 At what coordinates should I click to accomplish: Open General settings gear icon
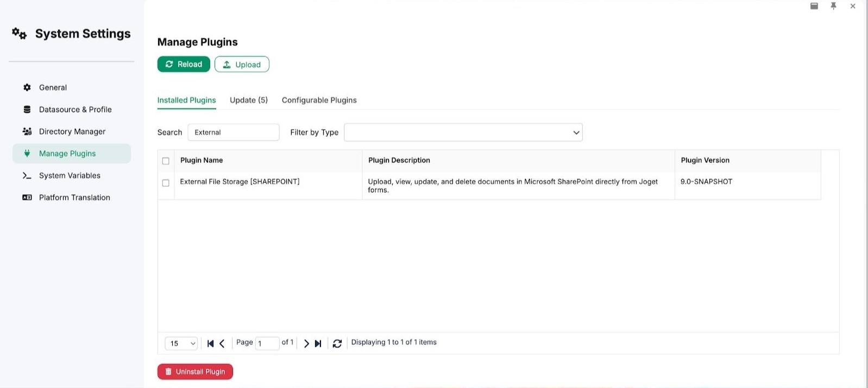tap(27, 87)
